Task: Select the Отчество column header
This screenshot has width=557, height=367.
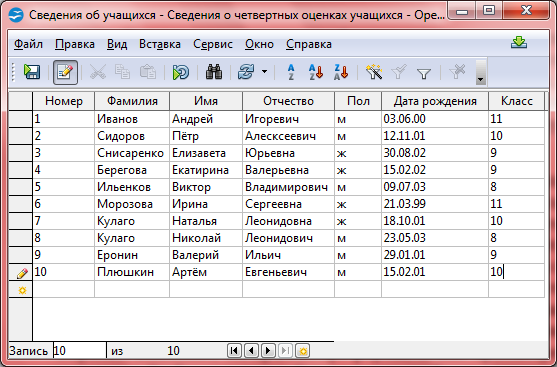Action: tap(288, 101)
